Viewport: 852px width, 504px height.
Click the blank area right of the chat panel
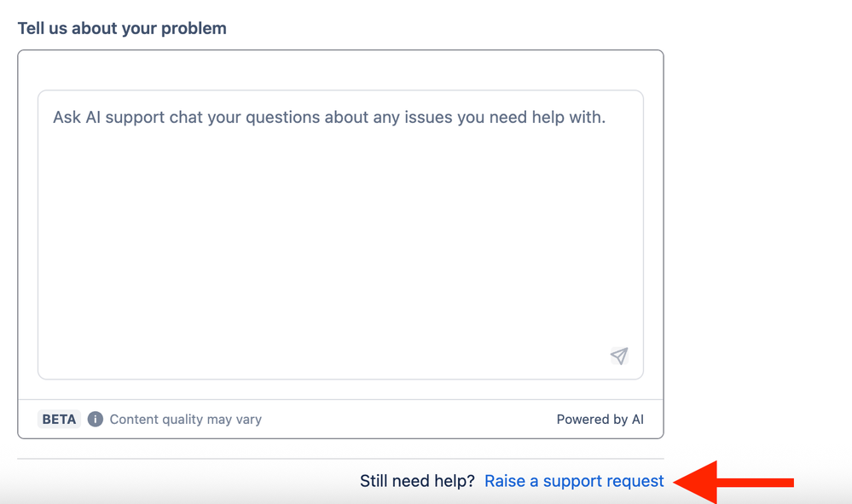759,239
